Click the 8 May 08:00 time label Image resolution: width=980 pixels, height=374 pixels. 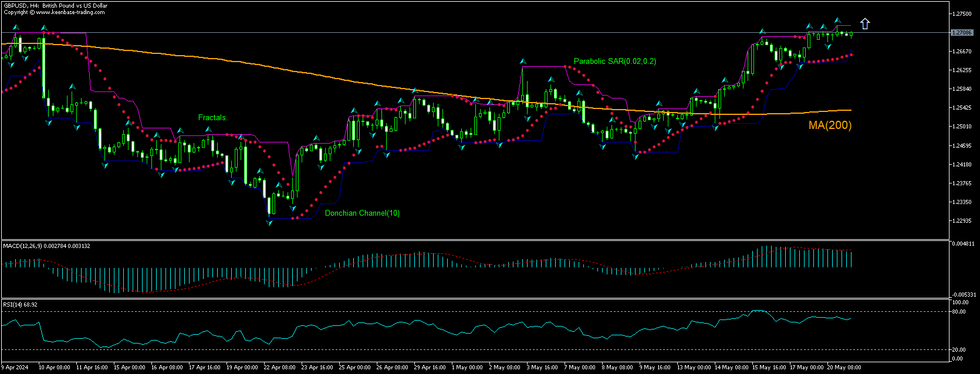point(618,368)
